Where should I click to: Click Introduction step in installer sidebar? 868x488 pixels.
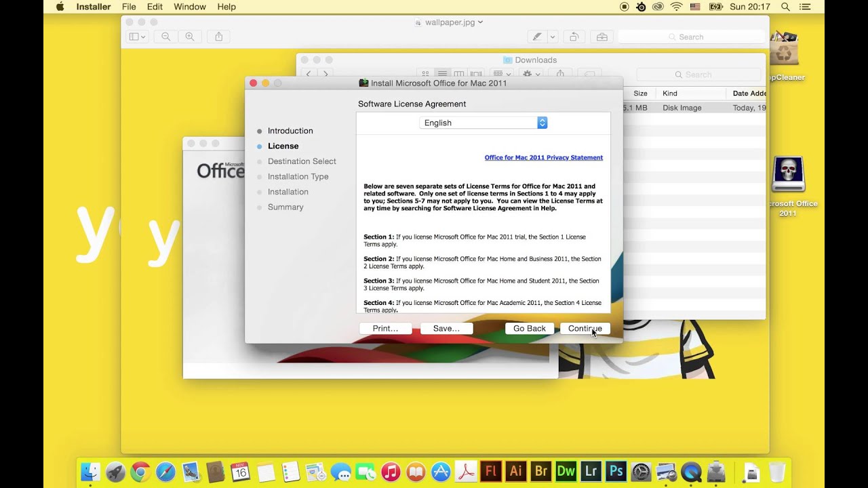tap(290, 131)
